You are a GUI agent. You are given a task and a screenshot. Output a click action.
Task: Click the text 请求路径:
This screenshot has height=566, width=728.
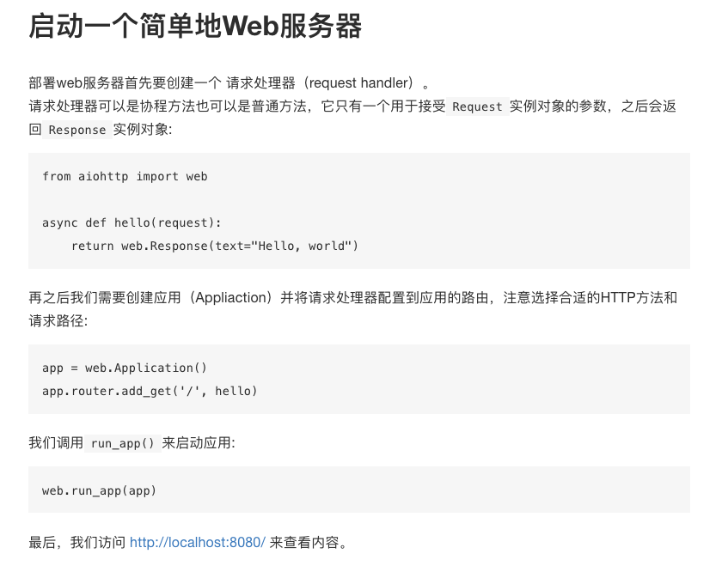click(58, 320)
